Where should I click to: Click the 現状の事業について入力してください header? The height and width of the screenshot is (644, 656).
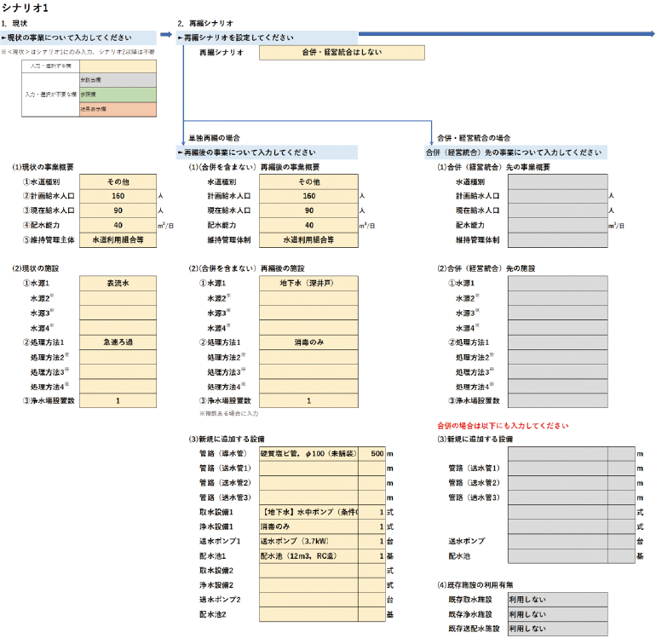pyautogui.click(x=78, y=37)
